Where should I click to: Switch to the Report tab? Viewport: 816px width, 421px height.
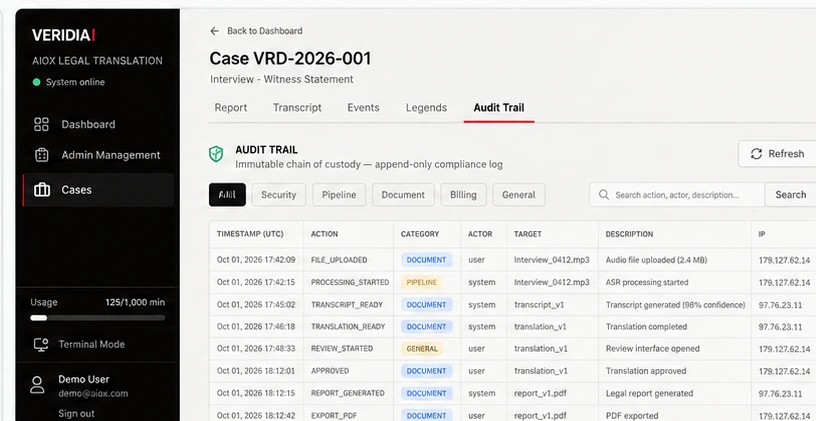point(231,108)
